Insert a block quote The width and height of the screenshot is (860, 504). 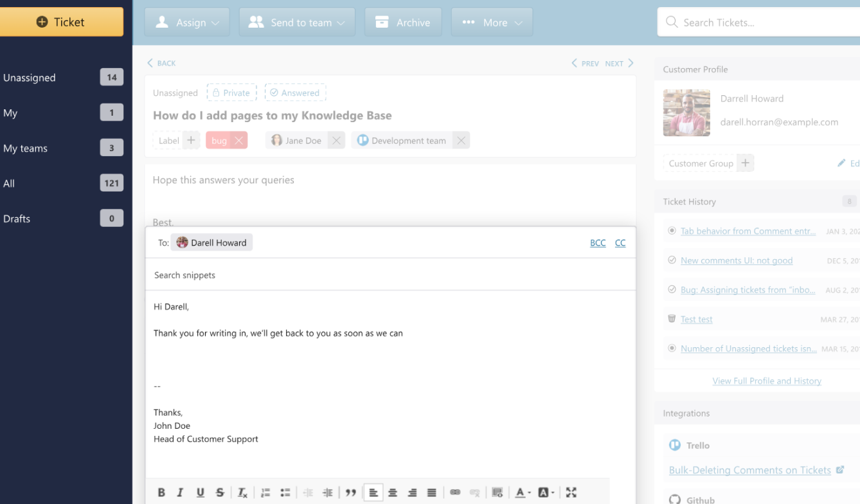coord(350,492)
